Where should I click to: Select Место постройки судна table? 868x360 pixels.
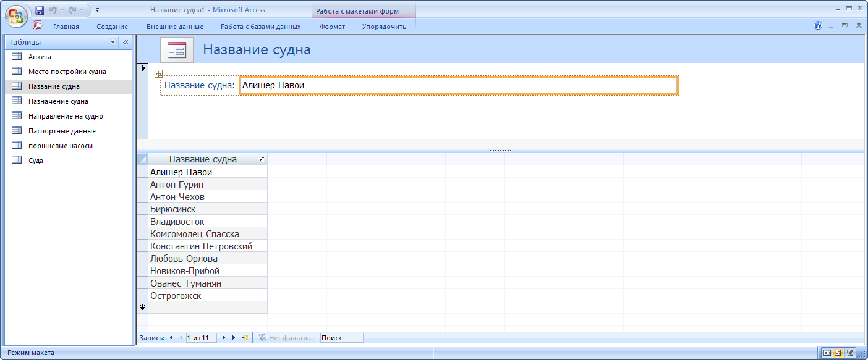69,72
